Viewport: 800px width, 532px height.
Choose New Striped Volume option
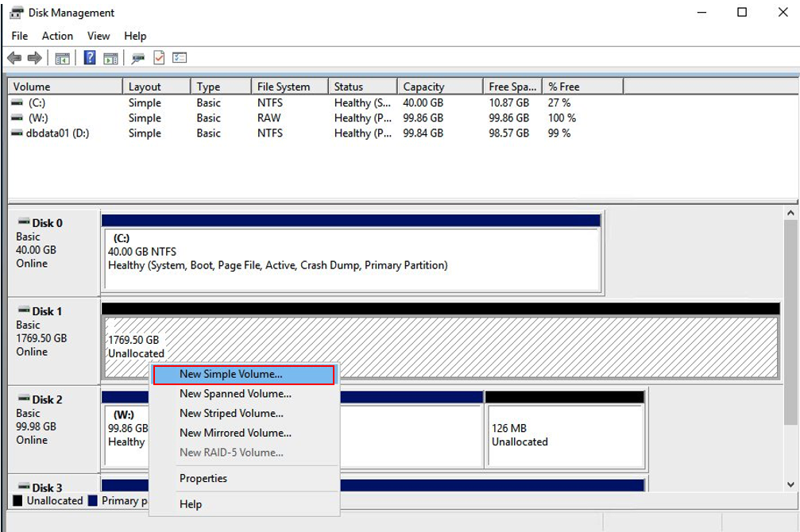[231, 414]
